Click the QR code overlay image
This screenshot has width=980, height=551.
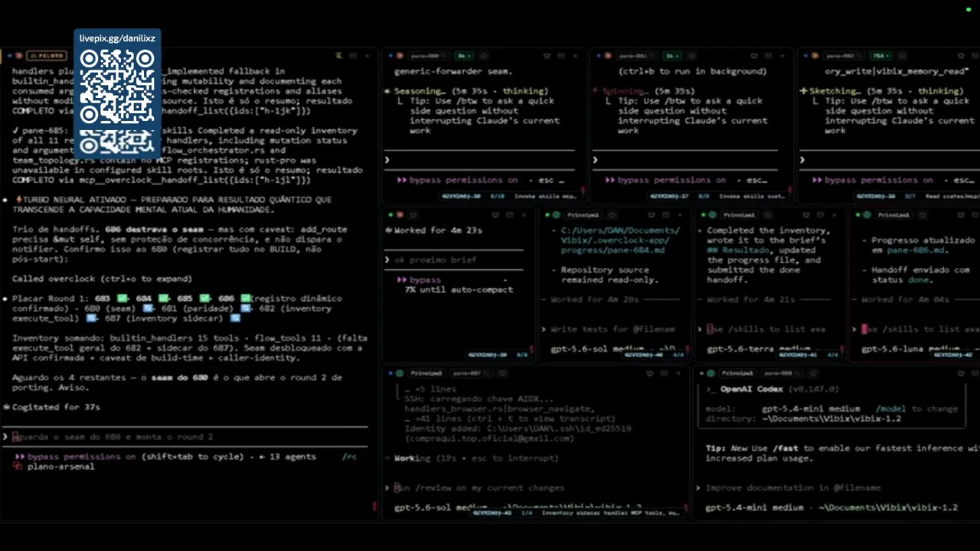pyautogui.click(x=117, y=101)
